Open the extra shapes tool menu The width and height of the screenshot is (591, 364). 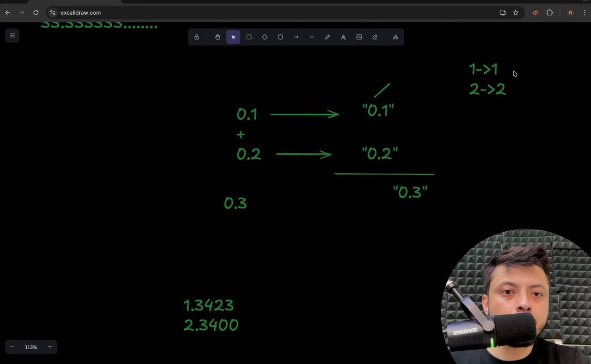(395, 37)
